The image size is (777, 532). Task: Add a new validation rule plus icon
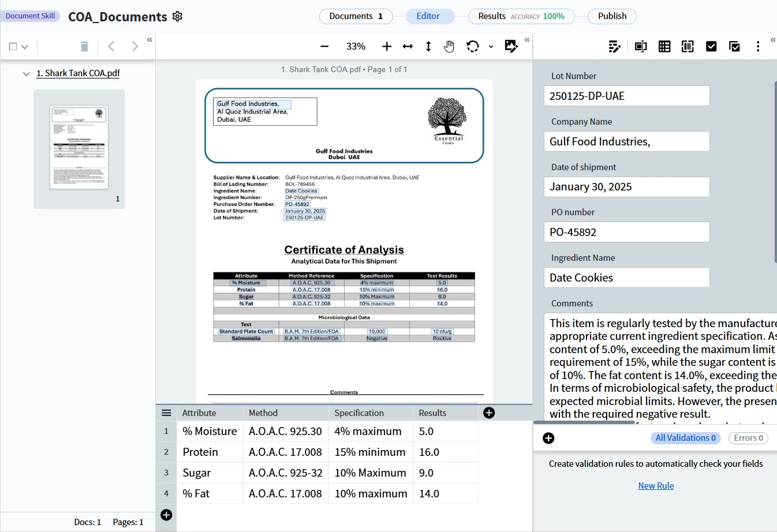tap(548, 439)
